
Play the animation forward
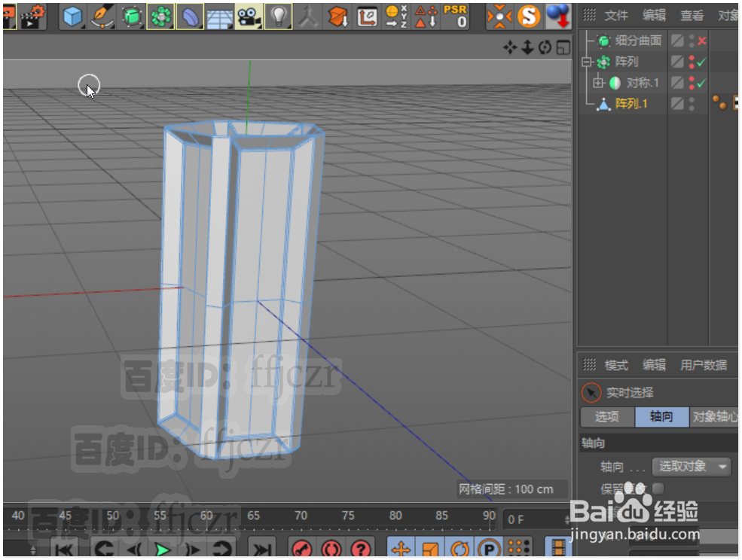pyautogui.click(x=163, y=549)
